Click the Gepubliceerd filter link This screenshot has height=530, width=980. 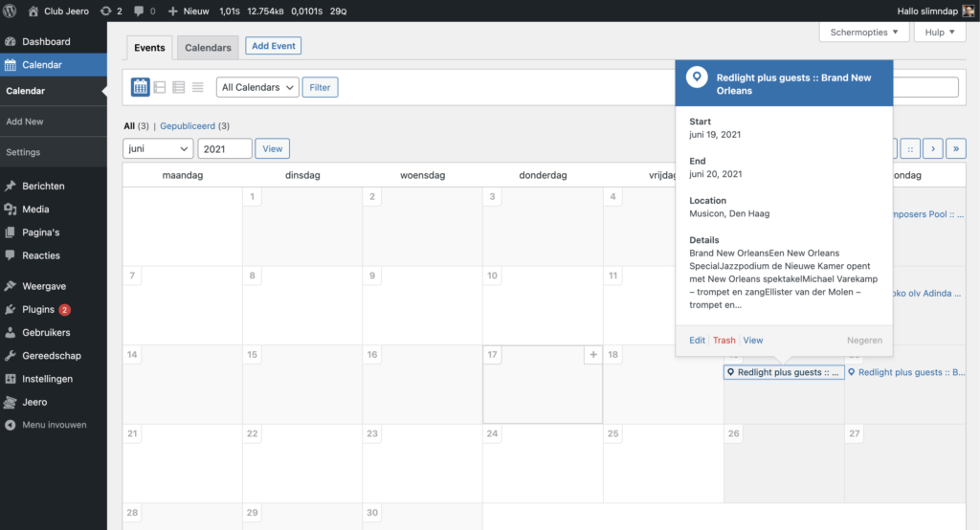point(188,125)
